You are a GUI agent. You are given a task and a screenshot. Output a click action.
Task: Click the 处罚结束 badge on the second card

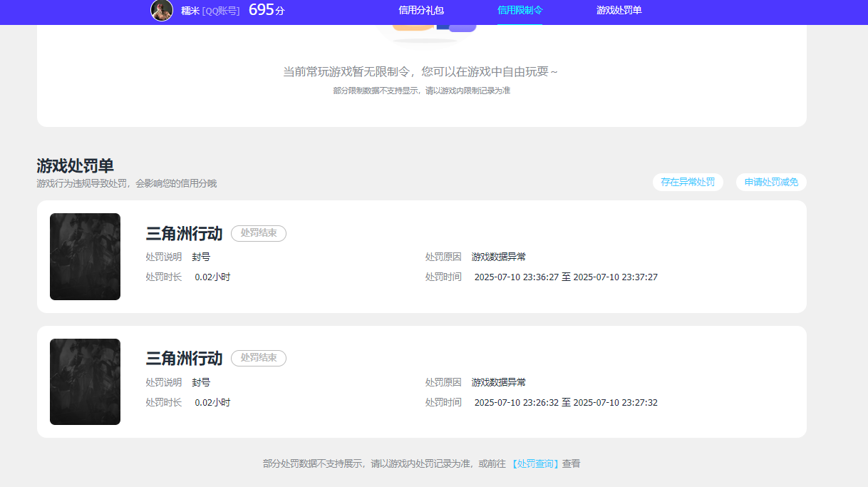pyautogui.click(x=258, y=358)
